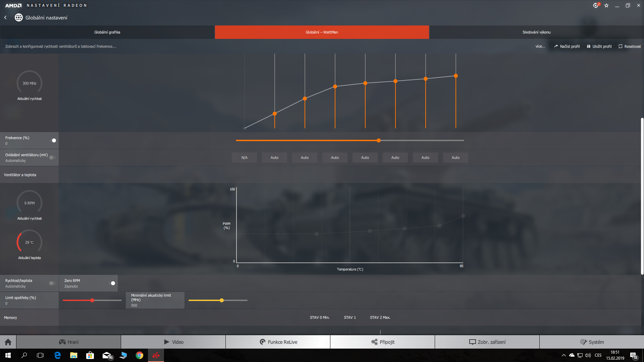Click Resetovat button

tap(630, 46)
